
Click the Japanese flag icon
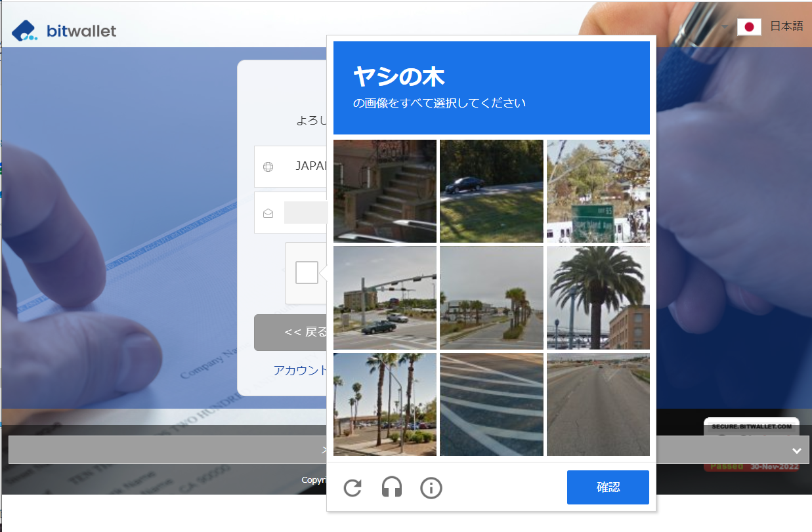(x=749, y=28)
